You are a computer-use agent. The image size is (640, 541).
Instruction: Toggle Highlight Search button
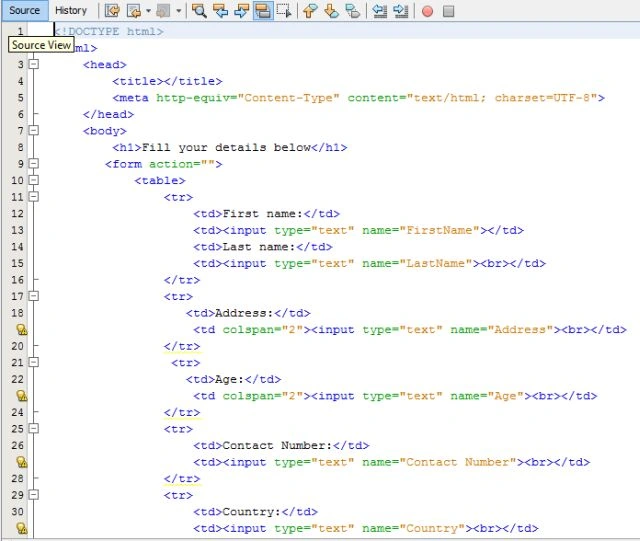click(262, 11)
